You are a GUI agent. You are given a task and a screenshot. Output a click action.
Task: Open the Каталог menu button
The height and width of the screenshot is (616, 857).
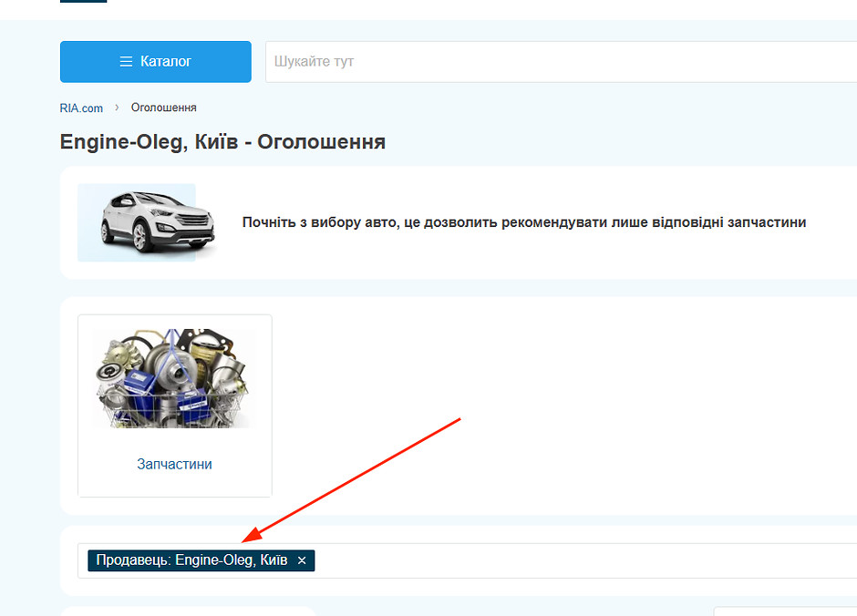pyautogui.click(x=155, y=62)
